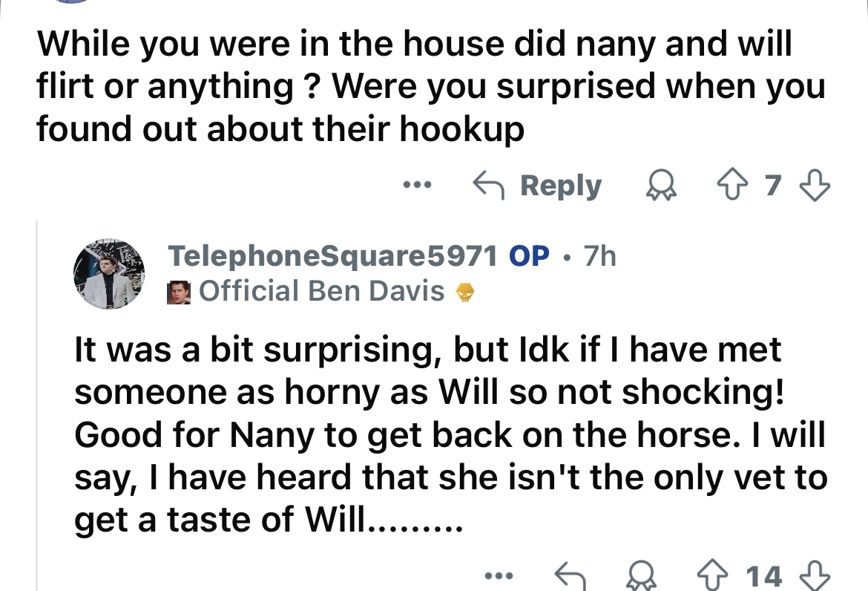Upvote the comment with 7 points

pyautogui.click(x=731, y=185)
